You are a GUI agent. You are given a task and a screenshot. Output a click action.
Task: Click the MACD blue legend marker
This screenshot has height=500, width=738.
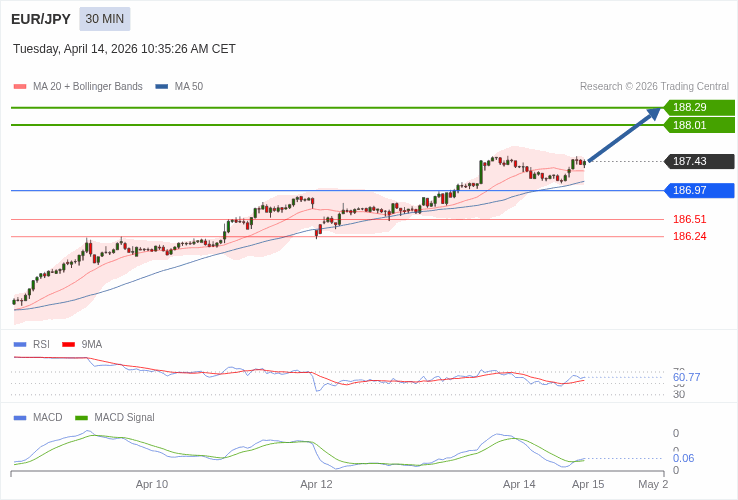click(x=20, y=418)
